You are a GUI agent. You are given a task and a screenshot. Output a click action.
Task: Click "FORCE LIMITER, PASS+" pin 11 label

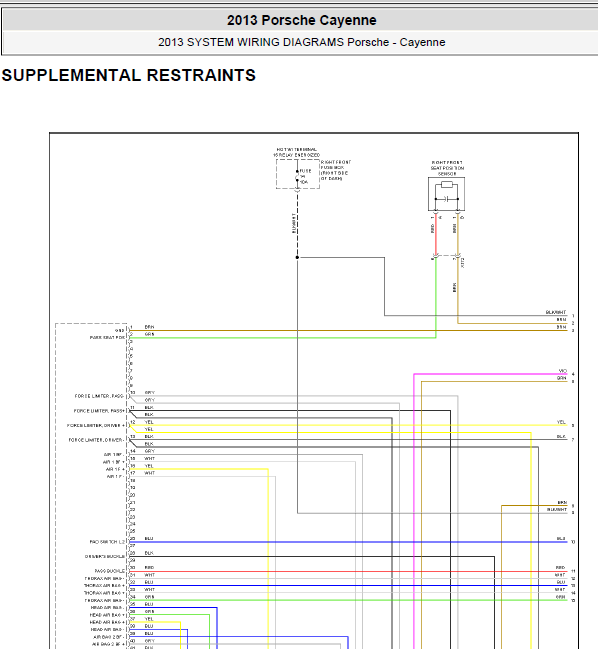click(x=99, y=411)
